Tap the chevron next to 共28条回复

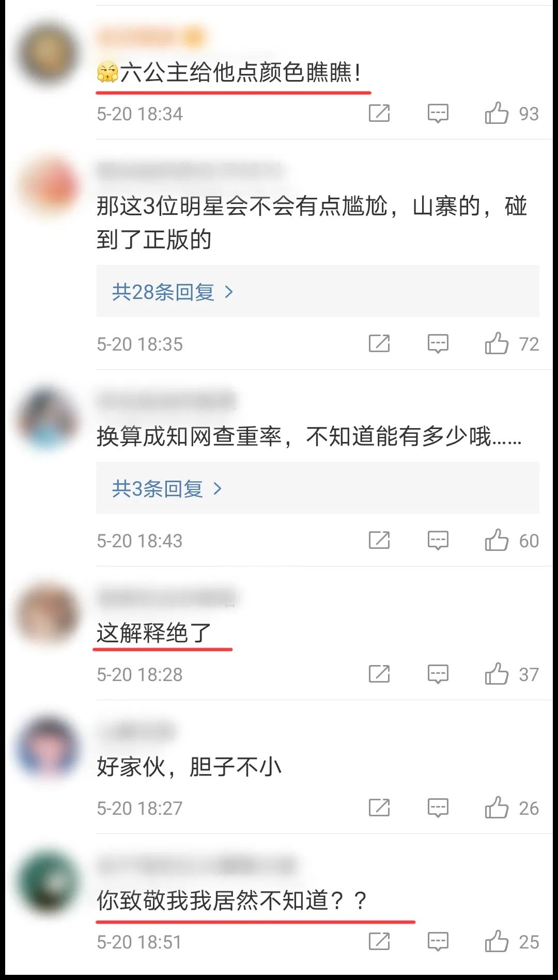(229, 292)
